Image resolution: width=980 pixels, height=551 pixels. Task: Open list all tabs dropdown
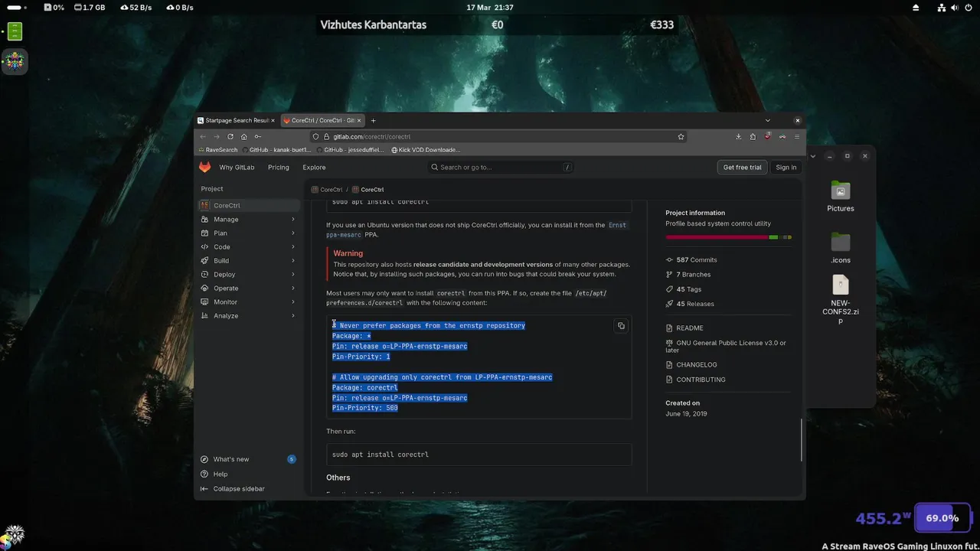pyautogui.click(x=768, y=120)
